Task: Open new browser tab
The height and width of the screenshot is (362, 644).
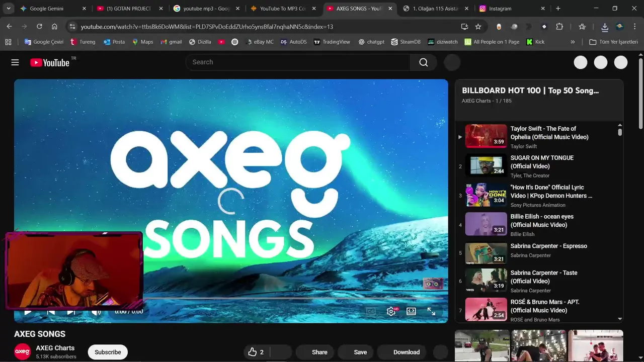Action: point(558,9)
